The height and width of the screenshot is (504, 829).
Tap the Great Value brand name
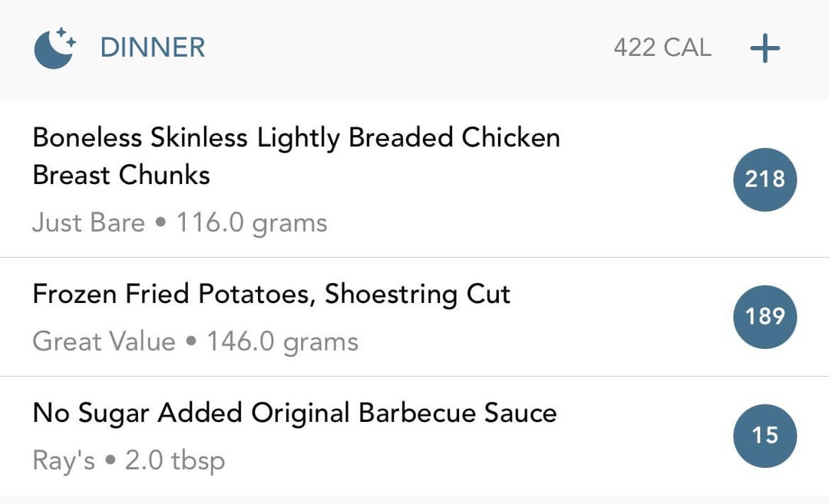[x=104, y=341]
